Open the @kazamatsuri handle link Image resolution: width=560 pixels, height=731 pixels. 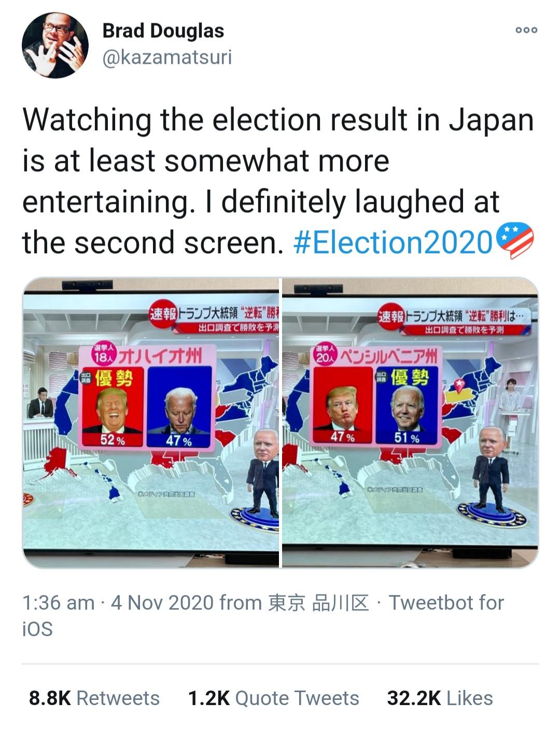pos(166,57)
